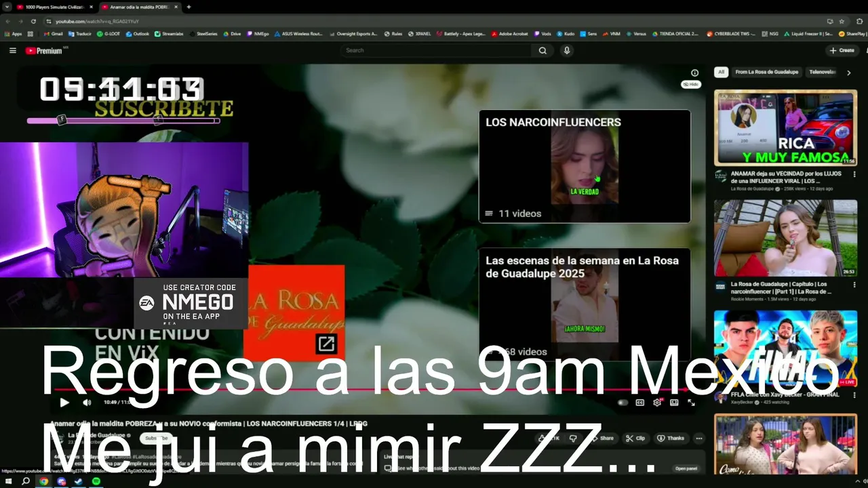Open the YouTube guide hamburger menu
The height and width of the screenshot is (488, 868).
pos(12,50)
